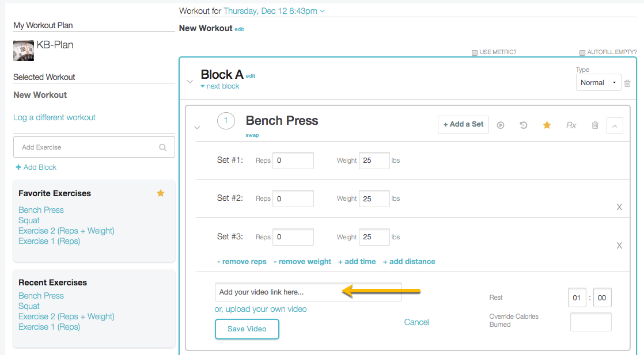The image size is (644, 355).
Task: Collapse Block A with left chevron
Action: pyautogui.click(x=190, y=82)
